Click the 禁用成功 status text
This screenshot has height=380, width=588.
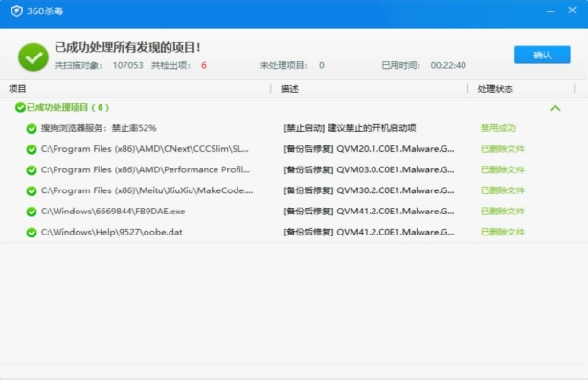tap(498, 128)
